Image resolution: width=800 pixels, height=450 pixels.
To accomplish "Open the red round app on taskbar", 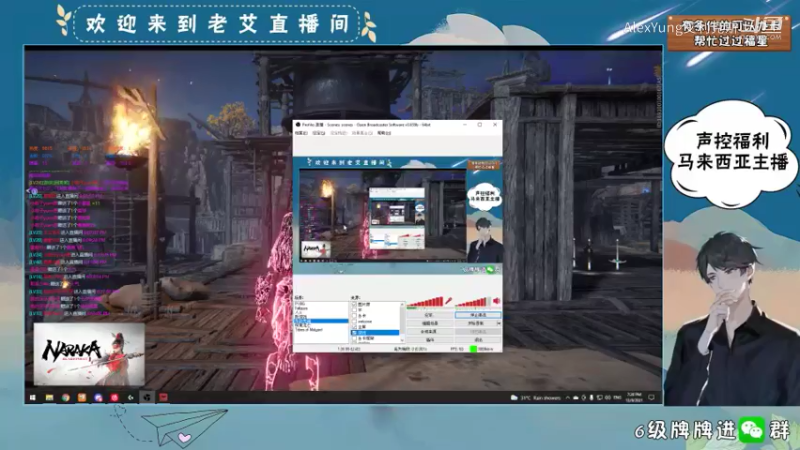I will click(115, 397).
